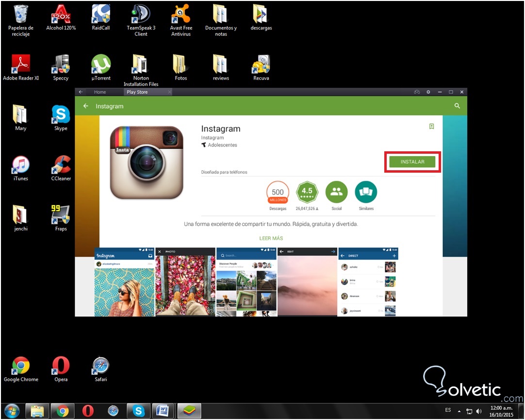Open the Search discover screenshot

tap(246, 282)
